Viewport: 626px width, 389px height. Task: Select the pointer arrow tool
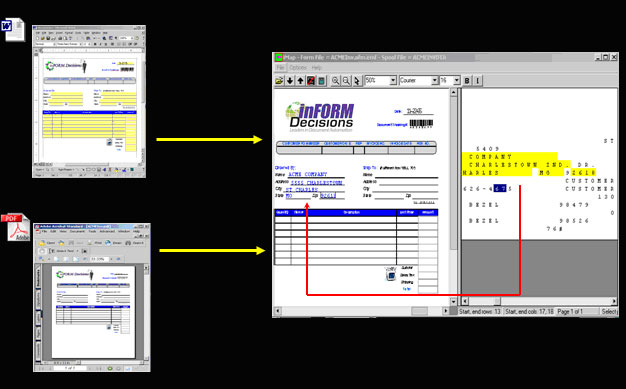tap(356, 81)
